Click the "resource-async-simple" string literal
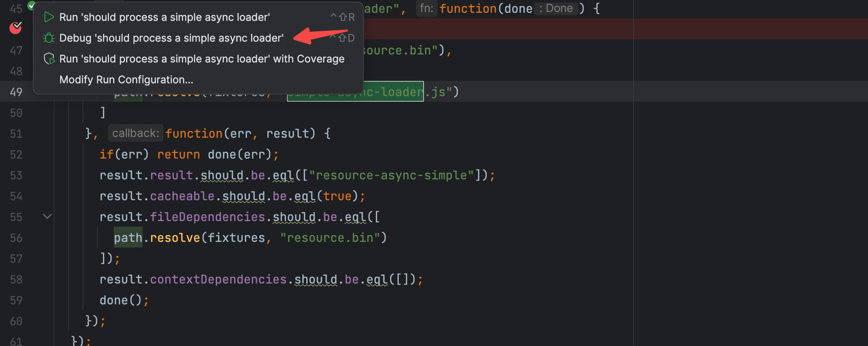This screenshot has height=346, width=868. 392,175
